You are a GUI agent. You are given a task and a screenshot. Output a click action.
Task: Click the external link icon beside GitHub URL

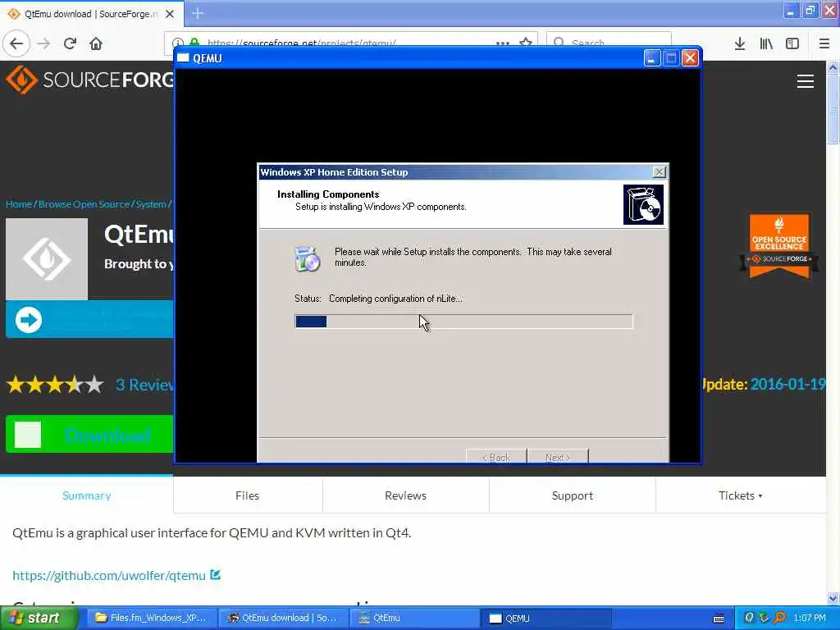[216, 575]
